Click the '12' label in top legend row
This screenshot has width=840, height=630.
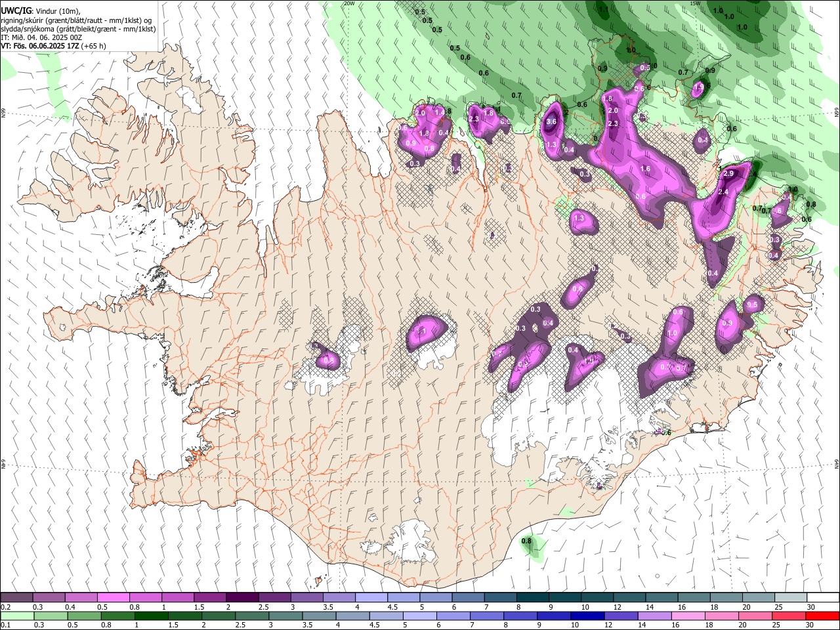(x=618, y=607)
